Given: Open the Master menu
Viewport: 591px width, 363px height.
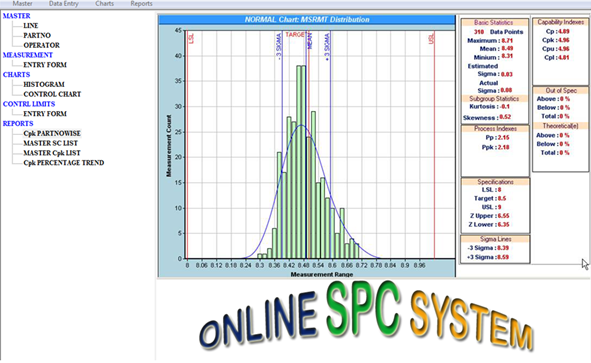Looking at the screenshot, I should click(x=22, y=4).
